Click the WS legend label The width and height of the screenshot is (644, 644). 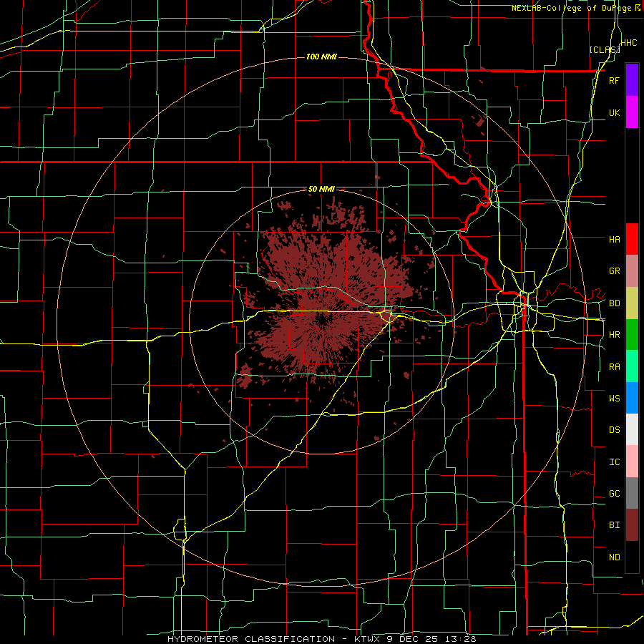click(615, 399)
